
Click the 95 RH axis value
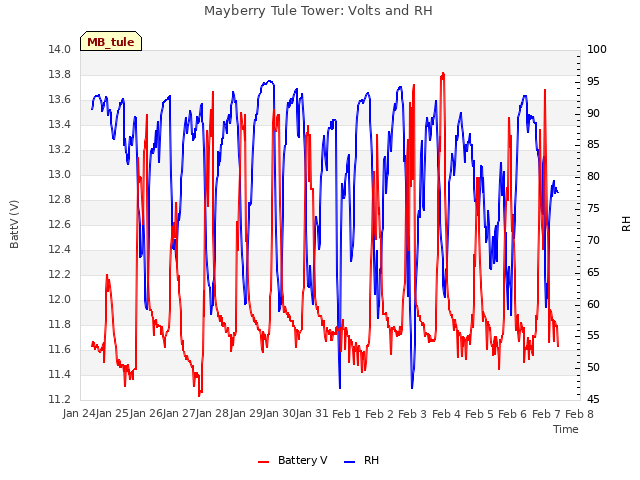coord(593,82)
